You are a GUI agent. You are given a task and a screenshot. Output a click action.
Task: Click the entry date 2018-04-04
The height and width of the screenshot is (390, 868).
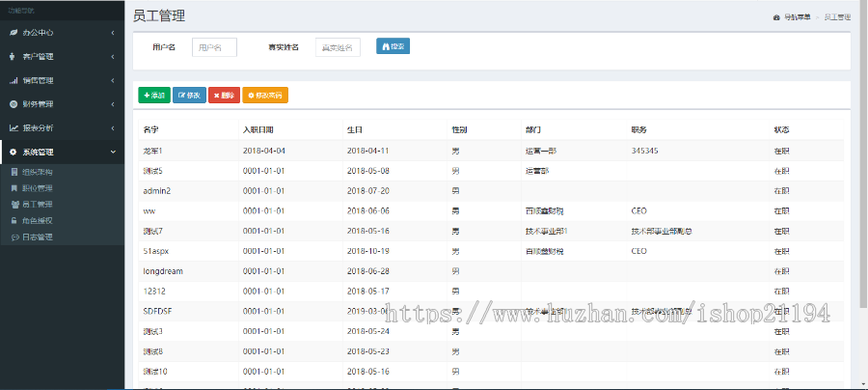point(263,151)
